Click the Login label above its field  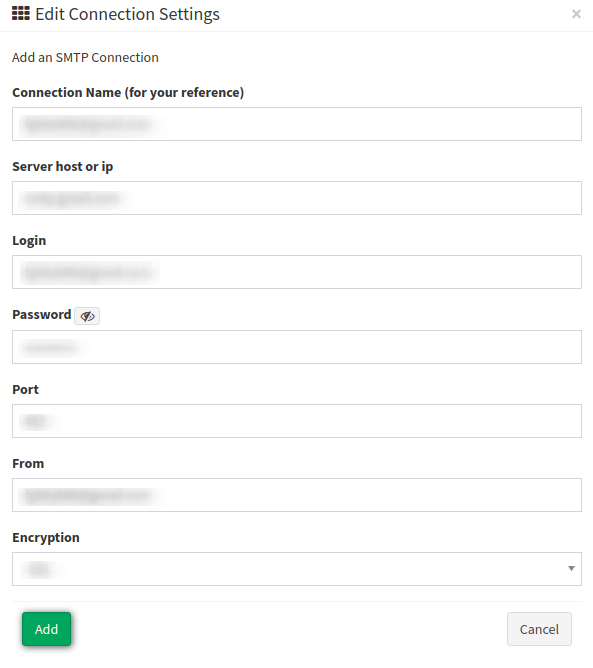[29, 241]
